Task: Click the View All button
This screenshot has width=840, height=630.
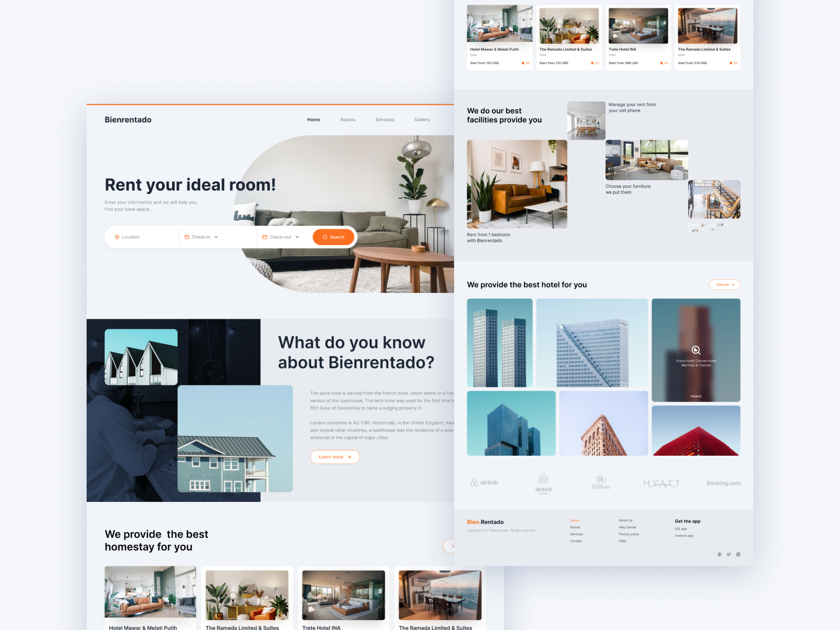Action: pos(725,285)
